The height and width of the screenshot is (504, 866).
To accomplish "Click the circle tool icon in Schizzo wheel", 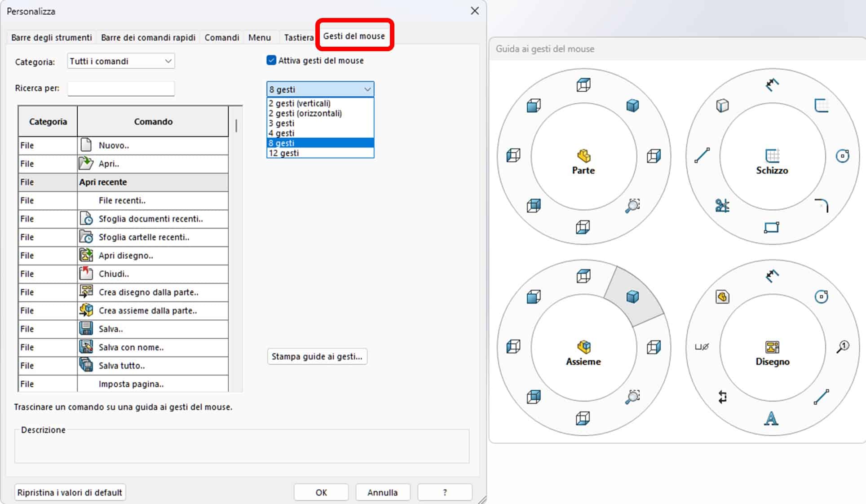I will pos(842,156).
